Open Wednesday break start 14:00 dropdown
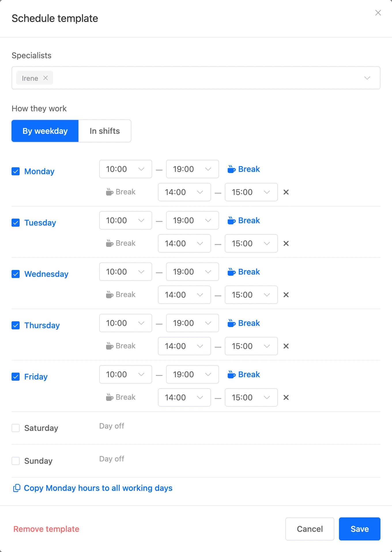The image size is (392, 552). (x=184, y=295)
